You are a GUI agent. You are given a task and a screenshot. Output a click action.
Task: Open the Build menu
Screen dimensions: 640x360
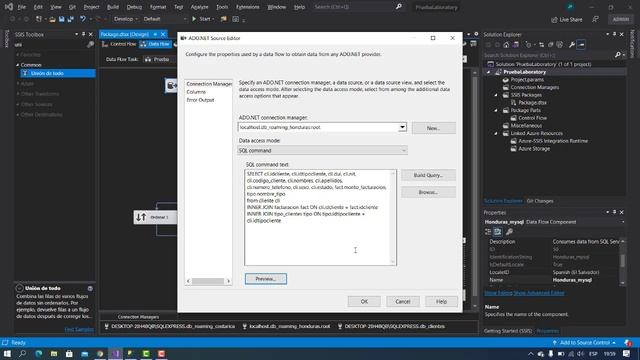(113, 7)
